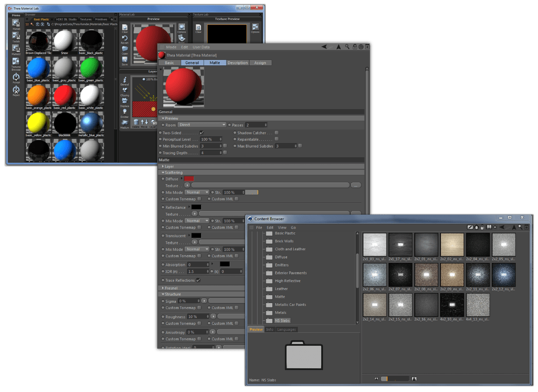Switch to the Assign tab
Viewport: 538px width, 392px height.
(260, 63)
